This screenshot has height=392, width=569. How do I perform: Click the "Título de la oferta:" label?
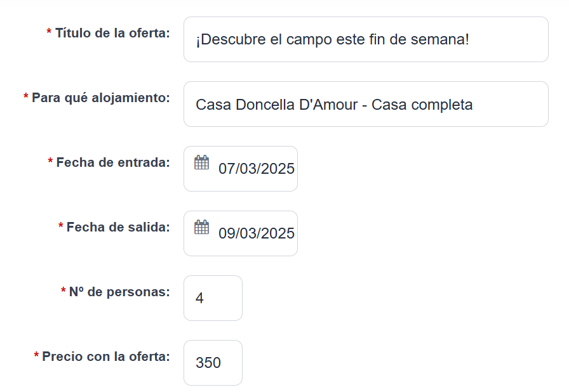(112, 33)
